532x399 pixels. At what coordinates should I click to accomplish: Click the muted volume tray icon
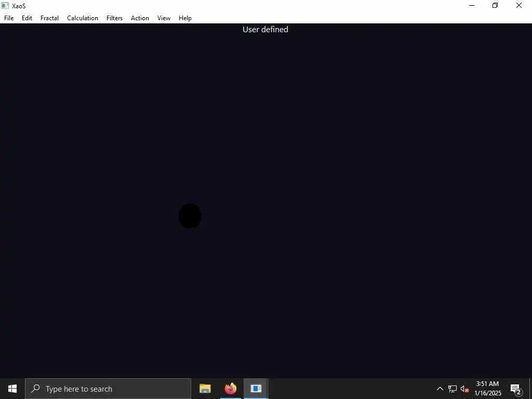(464, 389)
